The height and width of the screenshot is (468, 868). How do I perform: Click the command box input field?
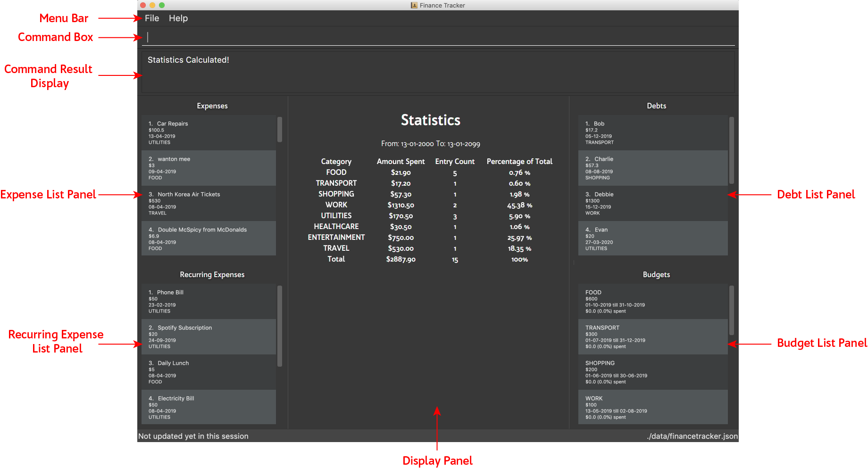click(x=438, y=37)
